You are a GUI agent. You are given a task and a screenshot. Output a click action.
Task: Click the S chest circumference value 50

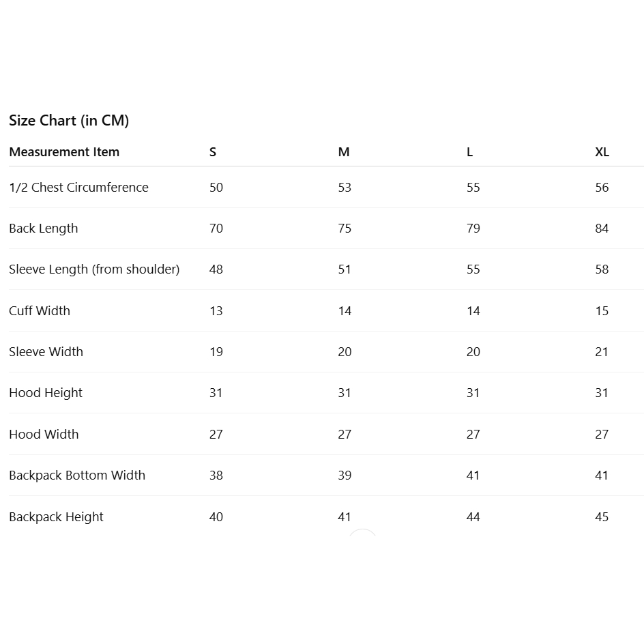click(x=216, y=188)
